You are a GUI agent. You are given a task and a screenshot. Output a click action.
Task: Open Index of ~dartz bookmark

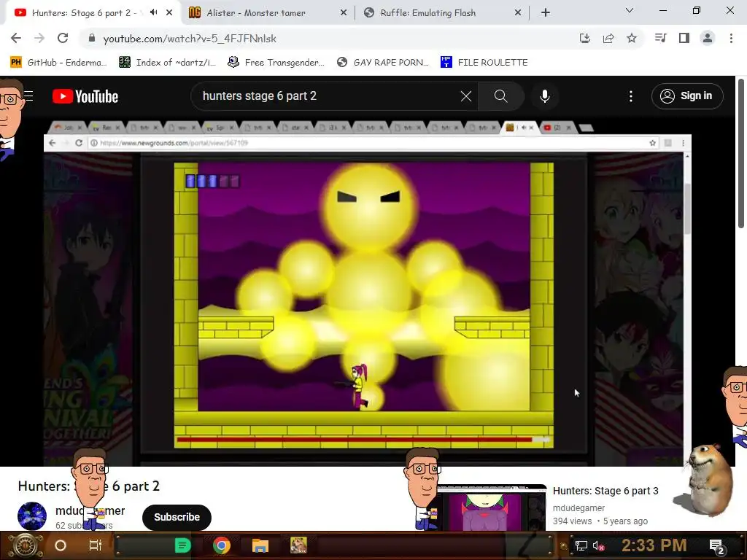pos(167,63)
